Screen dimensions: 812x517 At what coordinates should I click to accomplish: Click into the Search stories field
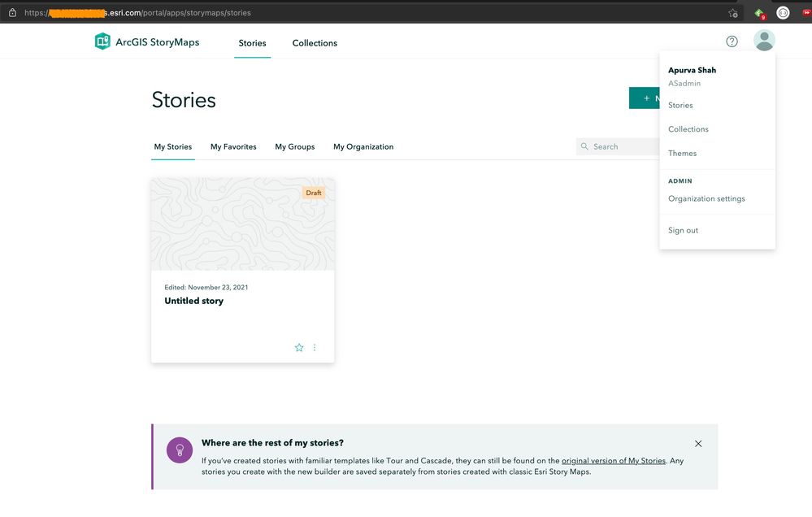tap(622, 147)
